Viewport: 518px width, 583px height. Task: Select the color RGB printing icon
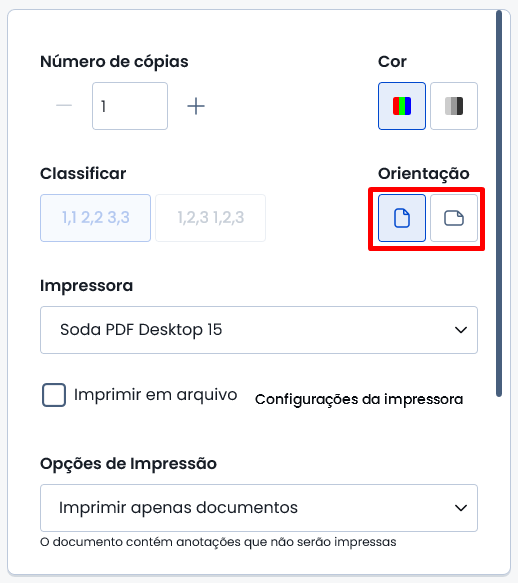[x=402, y=106]
